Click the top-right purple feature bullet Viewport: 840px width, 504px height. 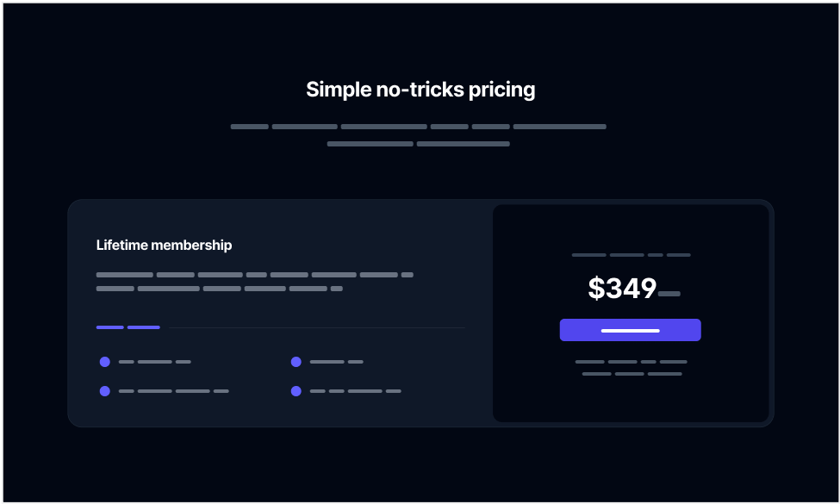[x=296, y=362]
